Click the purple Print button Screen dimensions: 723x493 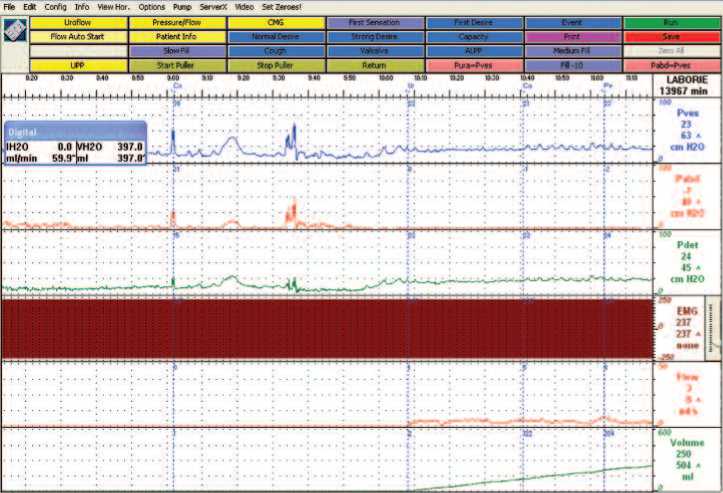pyautogui.click(x=573, y=37)
